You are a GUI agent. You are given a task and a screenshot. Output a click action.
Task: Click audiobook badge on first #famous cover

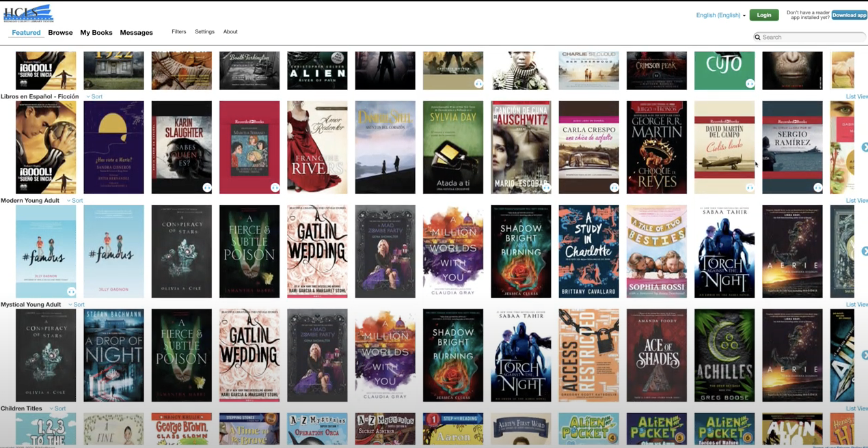point(71,292)
